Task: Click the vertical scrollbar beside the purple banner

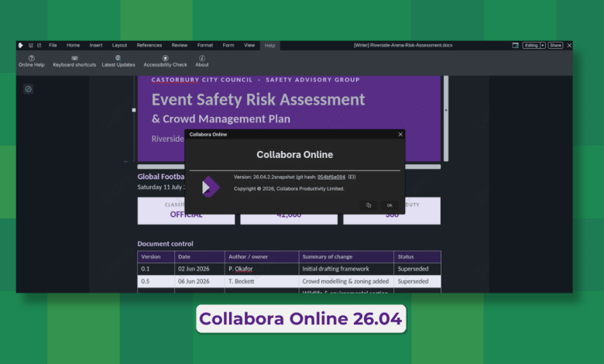Action: pyautogui.click(x=446, y=118)
